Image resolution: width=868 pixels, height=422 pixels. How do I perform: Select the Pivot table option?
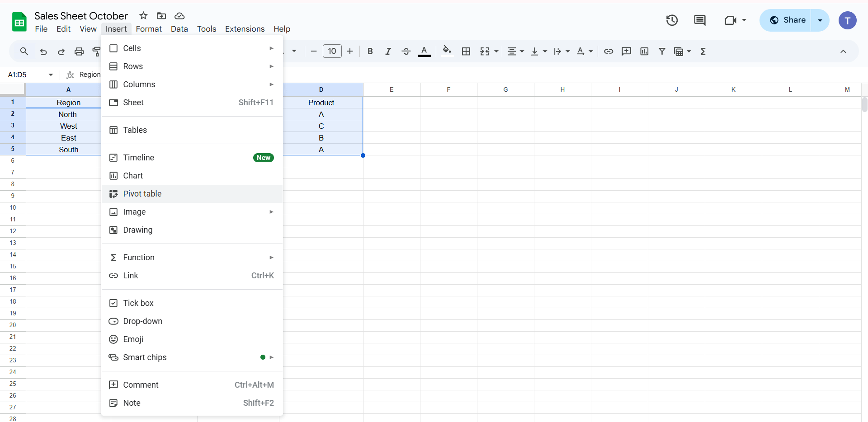pos(142,193)
